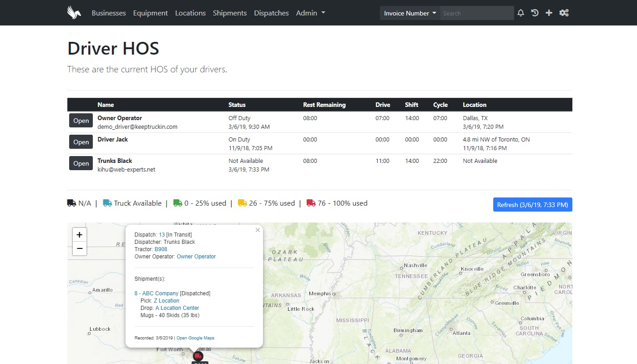Close the dispatch popup on map
Viewport: 637px width, 364px height.
258,230
